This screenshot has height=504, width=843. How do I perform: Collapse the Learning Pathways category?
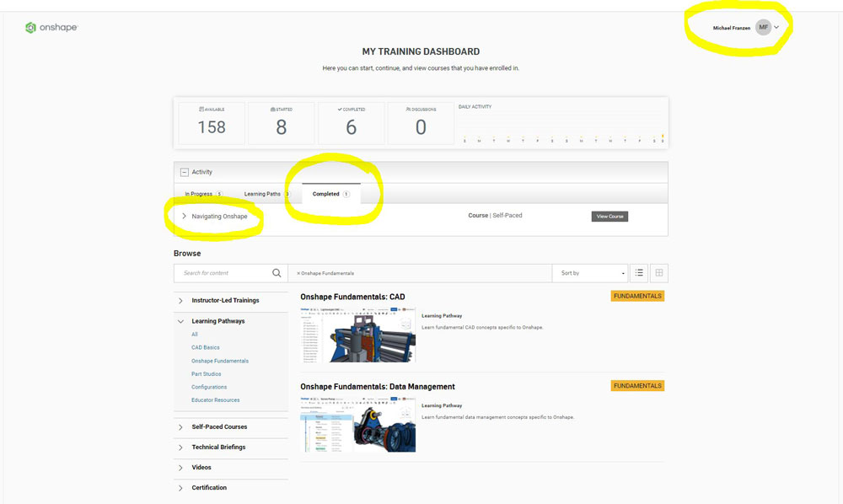(180, 321)
